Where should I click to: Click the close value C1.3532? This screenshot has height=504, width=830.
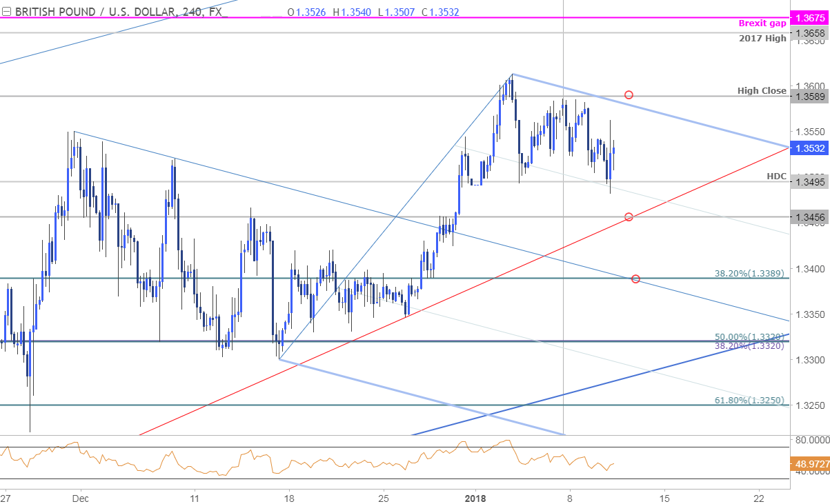[x=439, y=12]
